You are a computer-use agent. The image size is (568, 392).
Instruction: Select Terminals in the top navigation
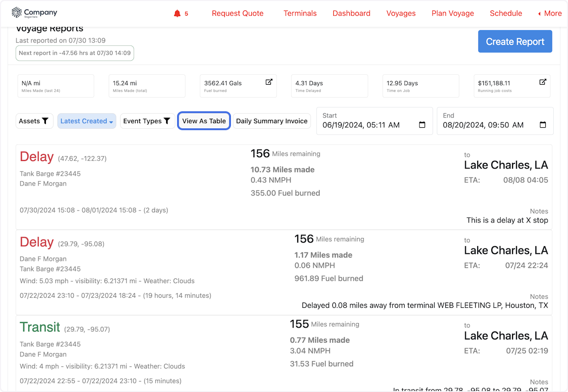300,13
